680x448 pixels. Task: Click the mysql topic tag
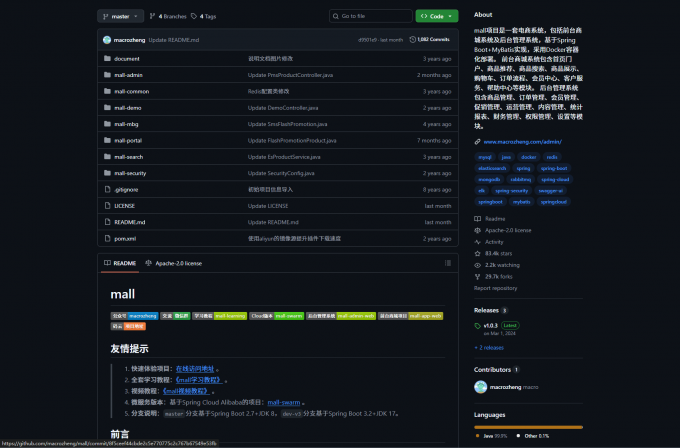tap(484, 157)
